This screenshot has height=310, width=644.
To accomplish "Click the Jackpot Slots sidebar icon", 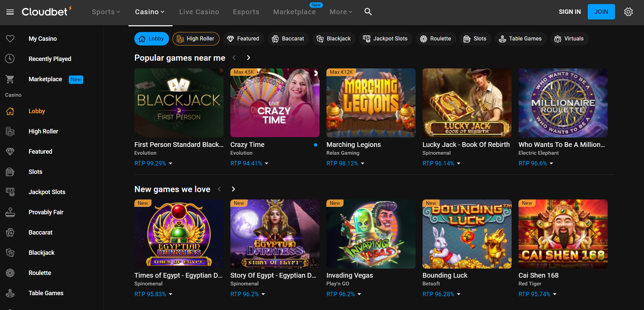I will pos(10,192).
